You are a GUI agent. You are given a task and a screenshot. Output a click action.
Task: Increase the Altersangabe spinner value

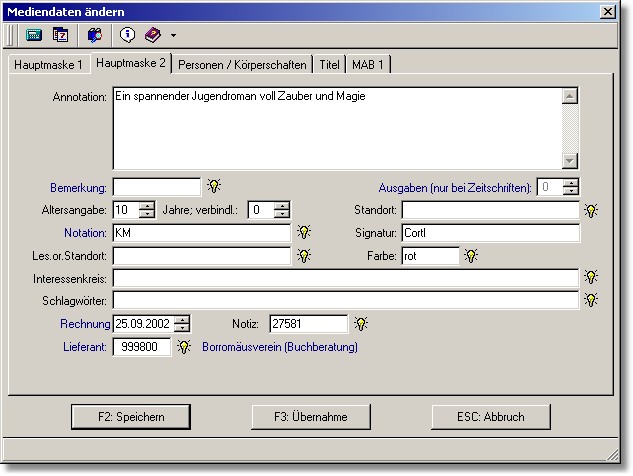coord(147,205)
